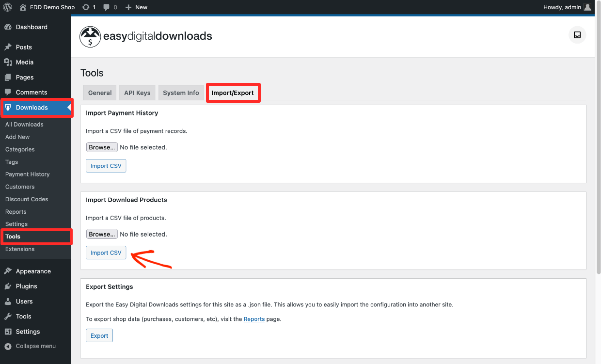Viewport: 601px width, 364px height.
Task: Open the notifications inbox icon
Action: [577, 35]
